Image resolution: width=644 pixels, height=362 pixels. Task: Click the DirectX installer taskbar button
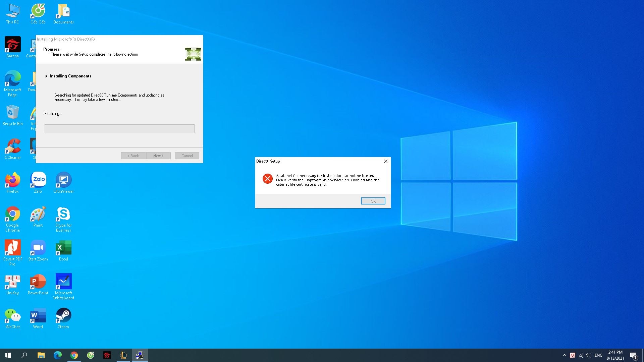140,355
